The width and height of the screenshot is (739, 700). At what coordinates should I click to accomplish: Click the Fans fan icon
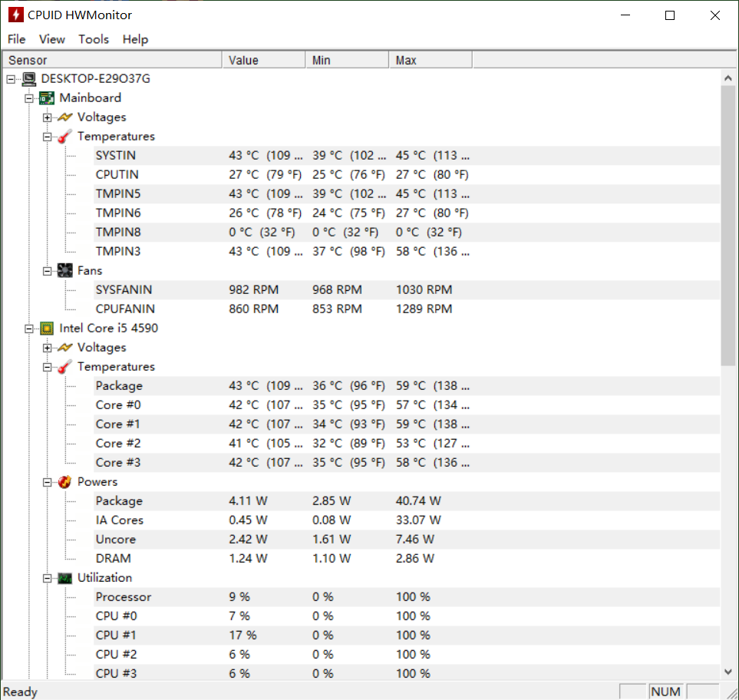click(64, 271)
